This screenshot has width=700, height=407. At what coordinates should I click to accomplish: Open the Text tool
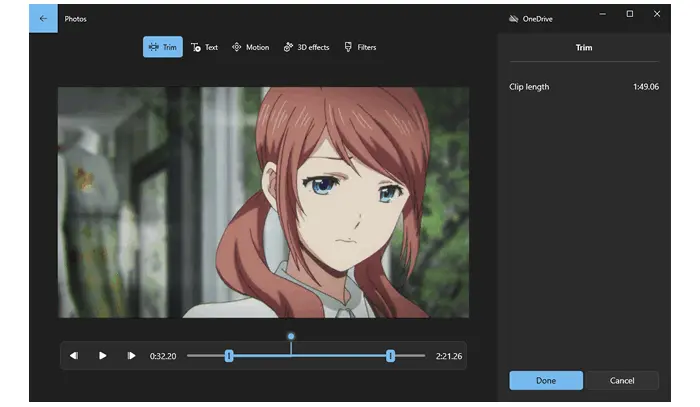[x=204, y=47]
